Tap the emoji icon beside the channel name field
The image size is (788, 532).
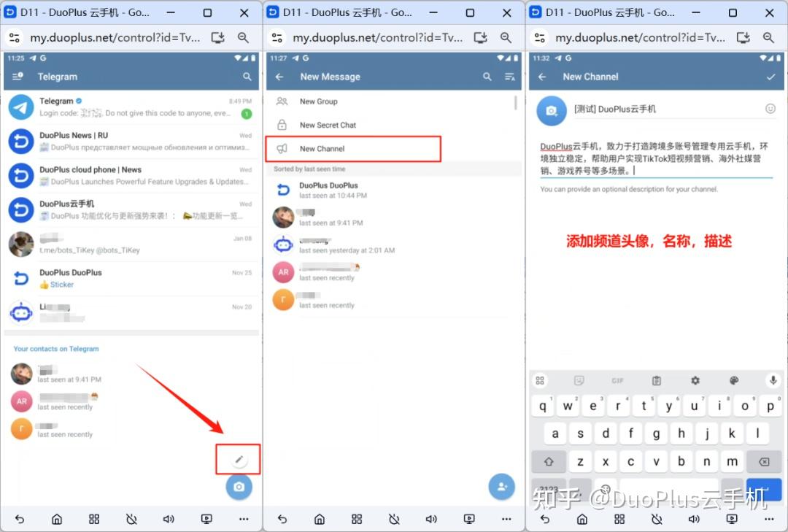click(x=770, y=108)
